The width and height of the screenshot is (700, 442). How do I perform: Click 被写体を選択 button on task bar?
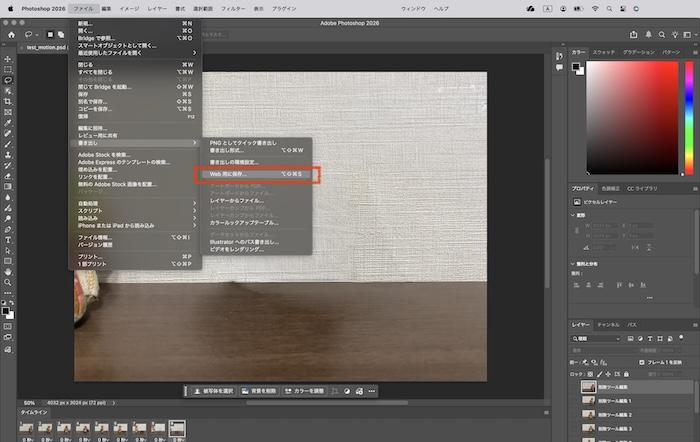point(213,391)
